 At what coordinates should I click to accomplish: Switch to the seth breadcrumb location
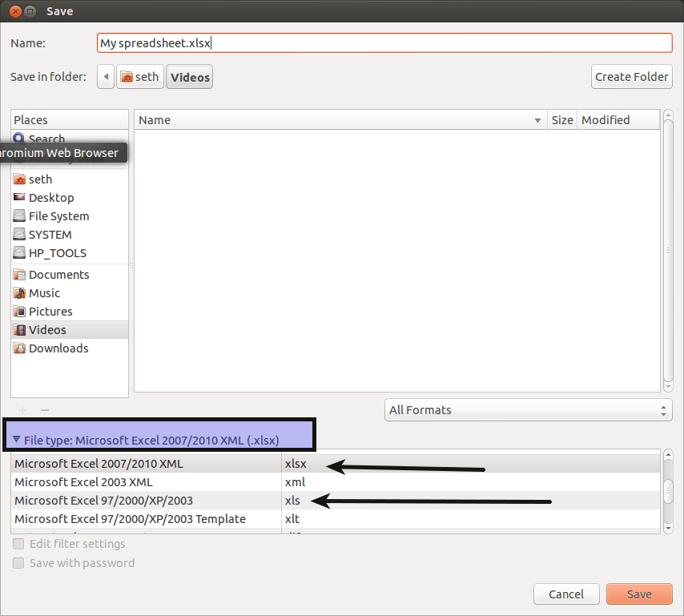(139, 76)
